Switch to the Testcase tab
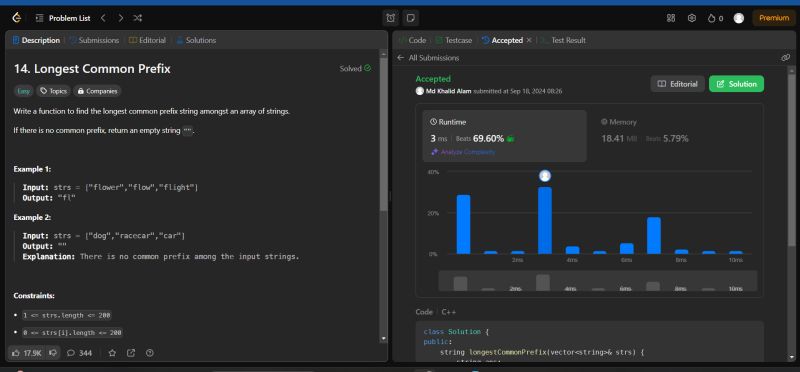Screen dimensions: 800x372 tap(455, 40)
